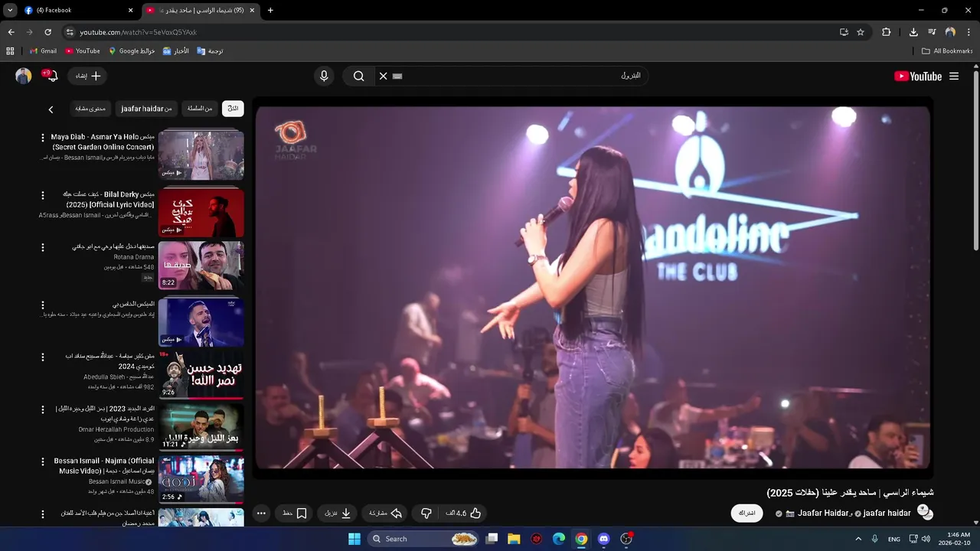Go back in Chrome

coord(11,32)
